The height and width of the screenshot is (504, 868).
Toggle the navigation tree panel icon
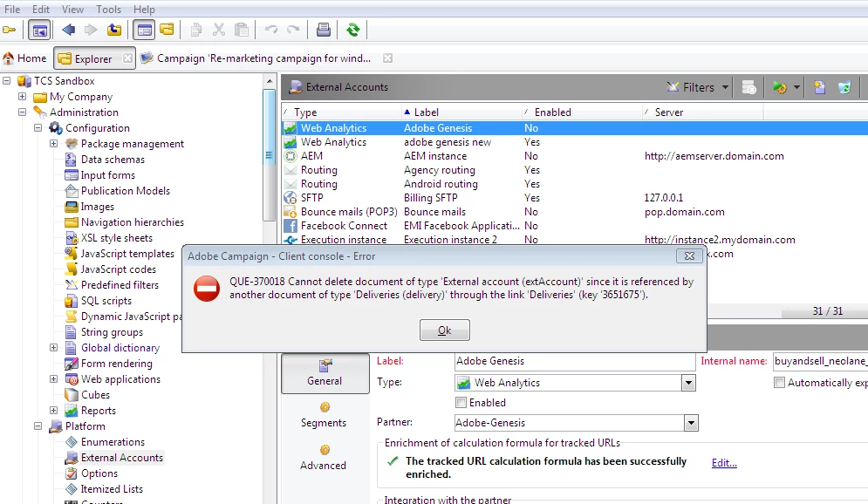pyautogui.click(x=39, y=30)
